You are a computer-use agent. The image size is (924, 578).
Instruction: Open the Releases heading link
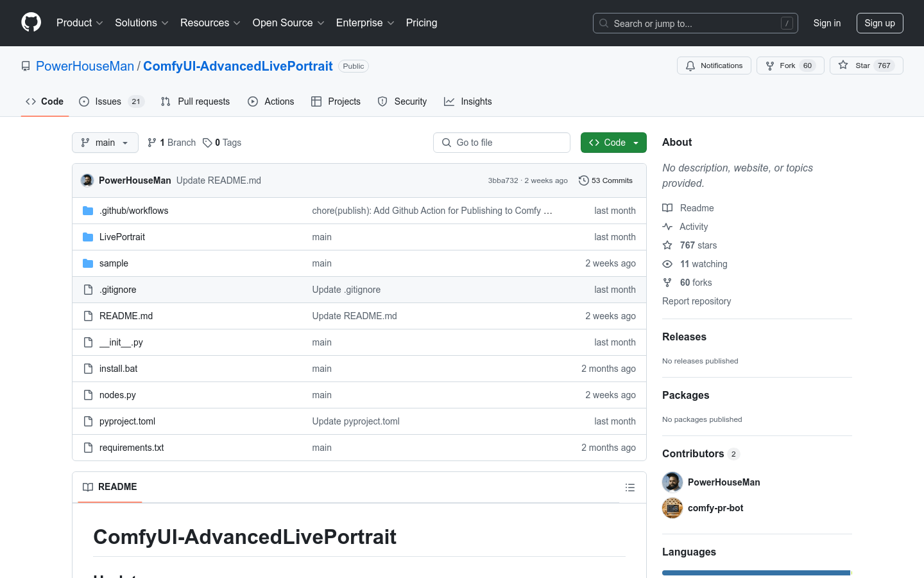click(684, 337)
